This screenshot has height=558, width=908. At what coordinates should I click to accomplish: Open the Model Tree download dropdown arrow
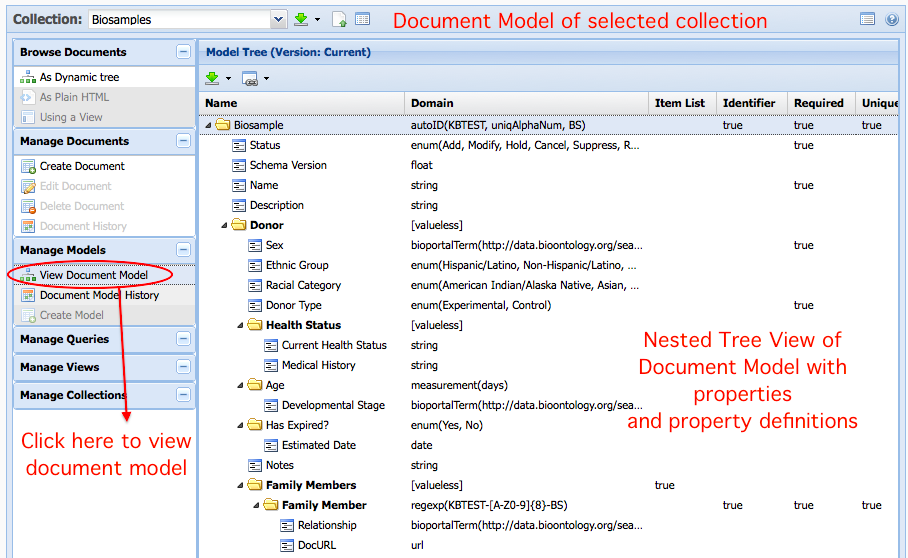228,78
